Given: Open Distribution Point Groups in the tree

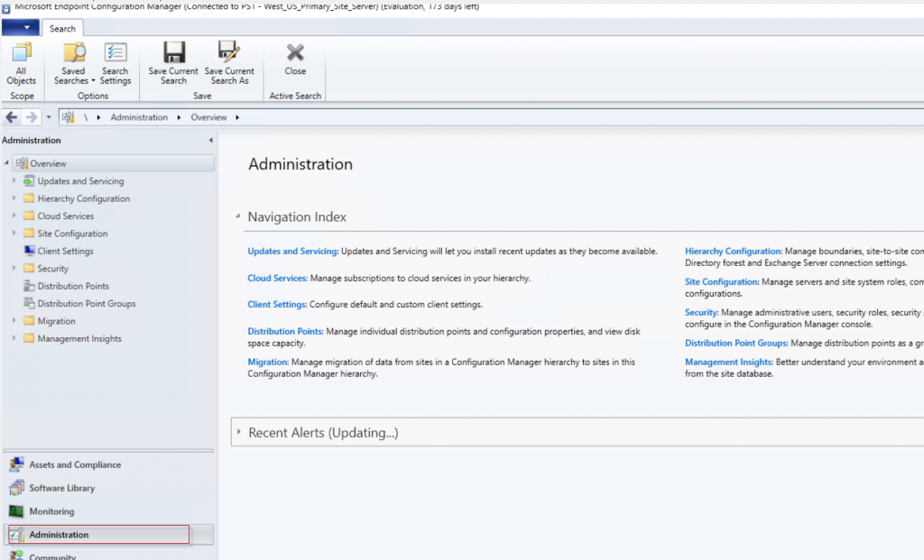Looking at the screenshot, I should tap(86, 303).
